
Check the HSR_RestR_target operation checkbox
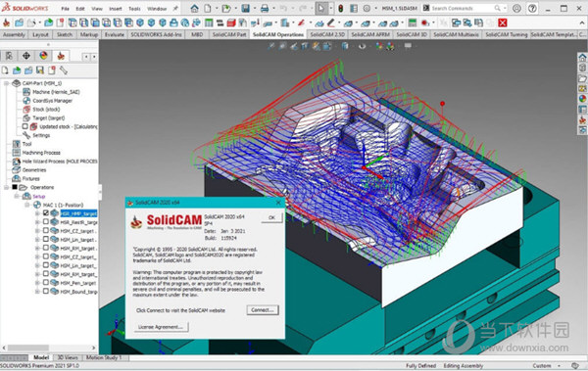(x=46, y=221)
